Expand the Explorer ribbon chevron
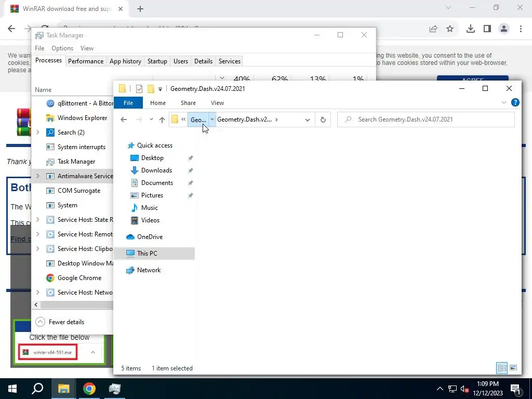 click(504, 102)
